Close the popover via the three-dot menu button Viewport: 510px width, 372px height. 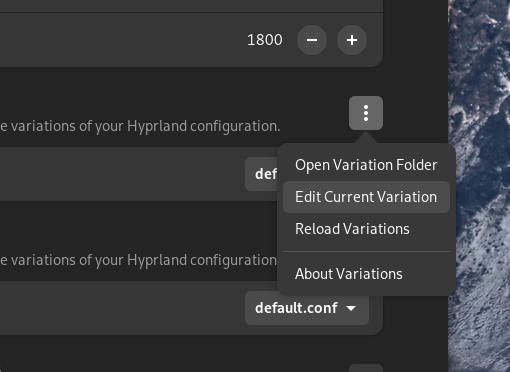pyautogui.click(x=366, y=113)
